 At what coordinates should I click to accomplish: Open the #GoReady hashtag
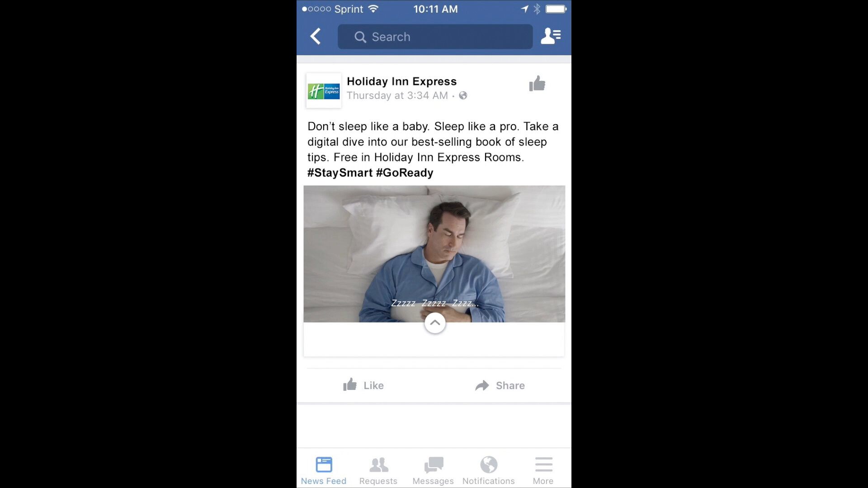point(405,173)
